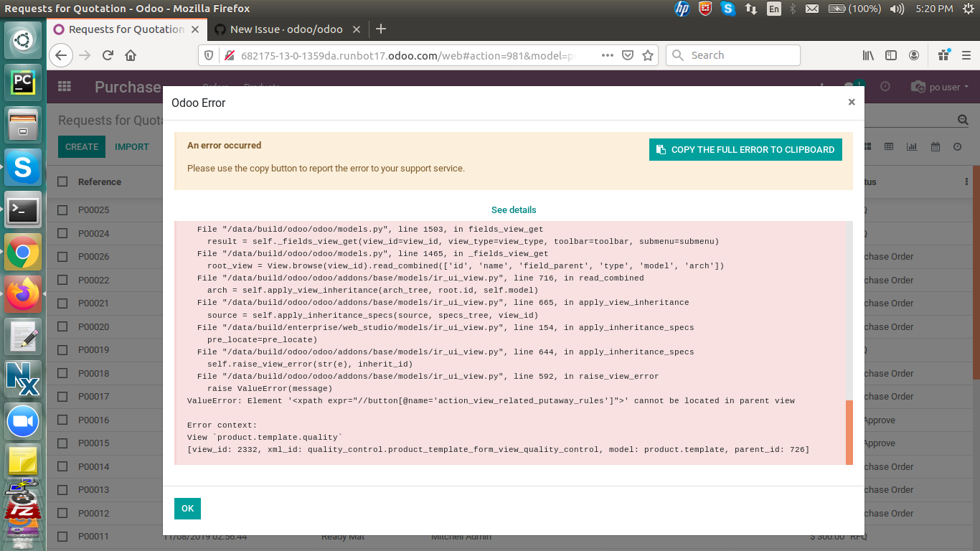Viewport: 980px width, 551px height.
Task: Switch to the kanban view
Action: coord(867,146)
